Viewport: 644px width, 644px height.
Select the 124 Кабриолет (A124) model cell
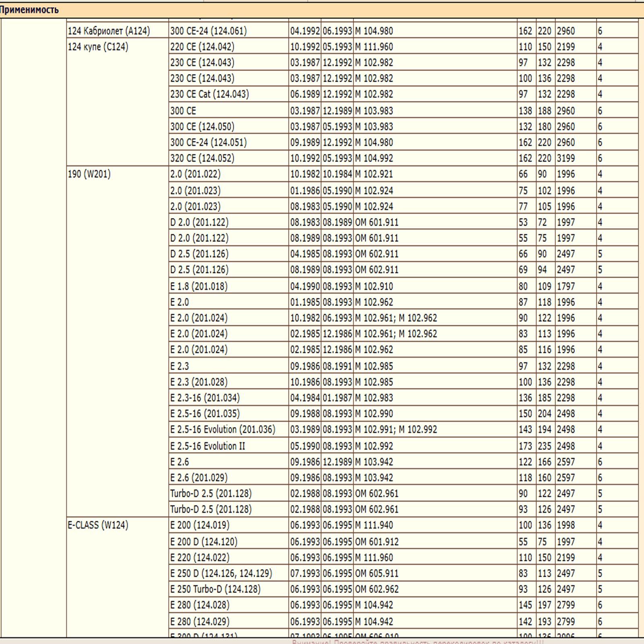(x=118, y=31)
